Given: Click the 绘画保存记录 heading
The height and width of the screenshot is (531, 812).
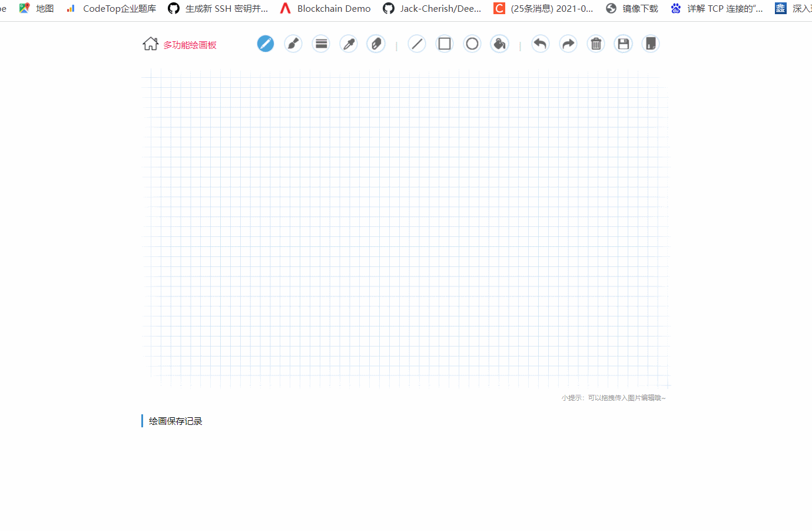Looking at the screenshot, I should [175, 421].
